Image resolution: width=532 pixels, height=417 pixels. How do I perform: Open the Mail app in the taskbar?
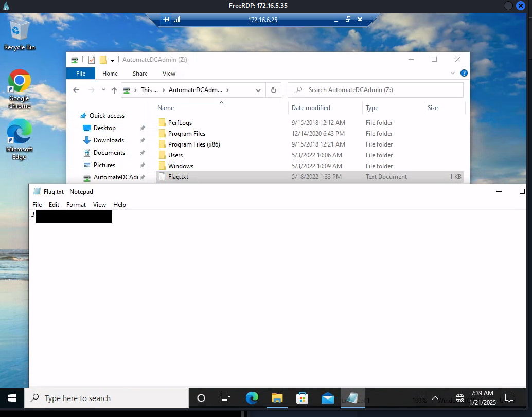point(328,398)
